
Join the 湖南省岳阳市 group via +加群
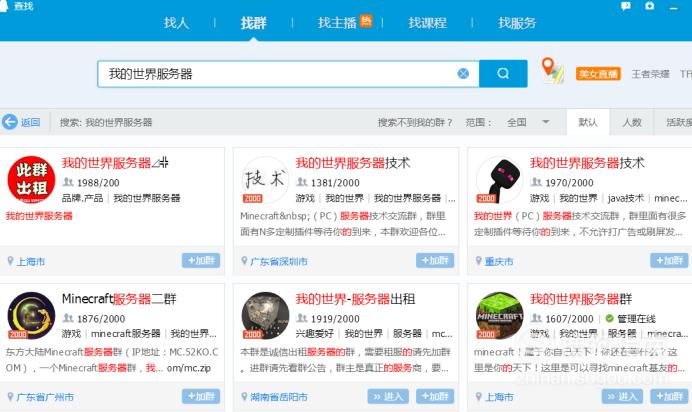tap(435, 396)
